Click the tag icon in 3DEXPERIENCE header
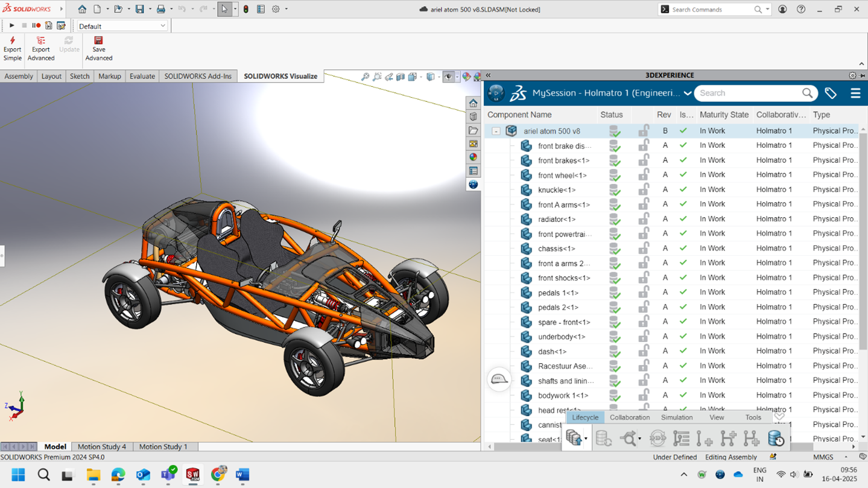The height and width of the screenshot is (488, 868). [831, 93]
